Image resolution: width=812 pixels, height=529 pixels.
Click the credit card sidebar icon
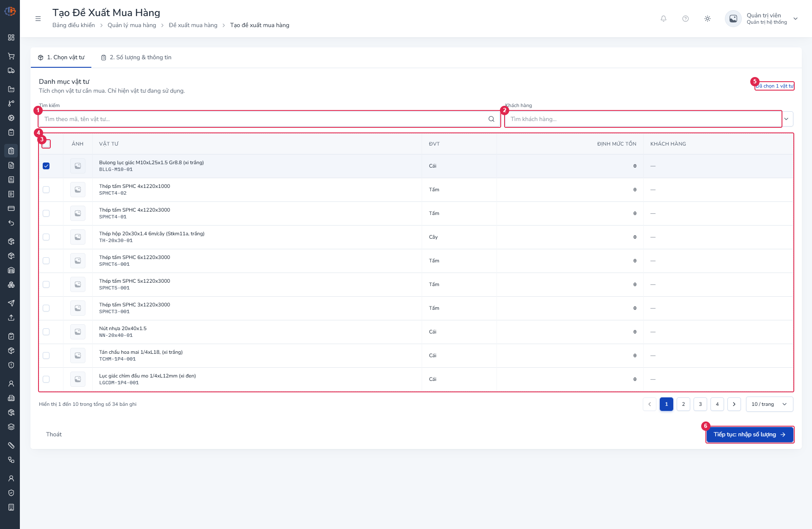coord(11,209)
